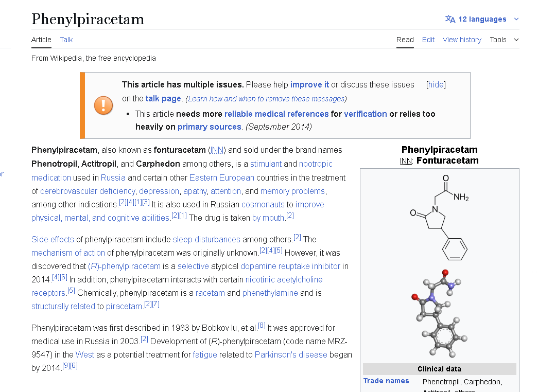Follow the nootropic link
538x392 pixels.
(x=316, y=164)
